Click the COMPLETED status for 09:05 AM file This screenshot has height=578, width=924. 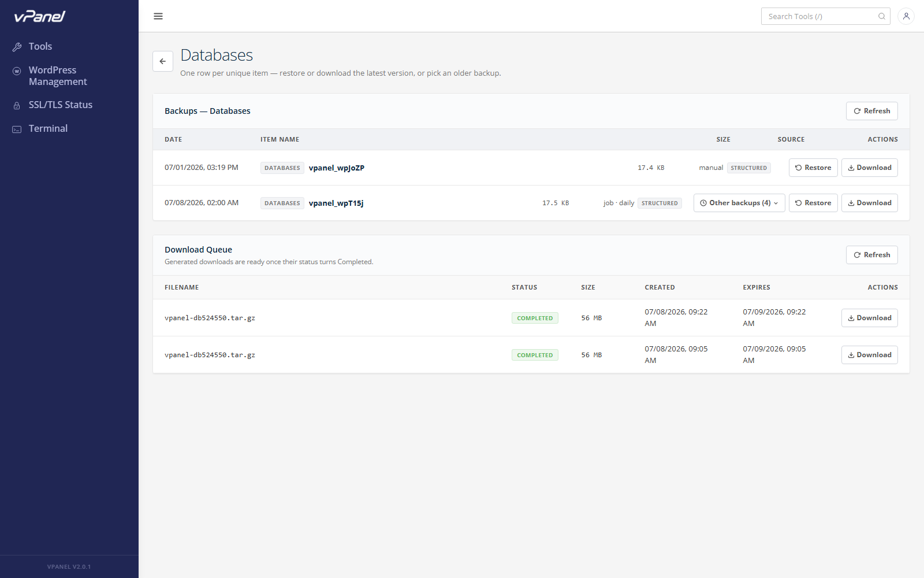coord(535,355)
